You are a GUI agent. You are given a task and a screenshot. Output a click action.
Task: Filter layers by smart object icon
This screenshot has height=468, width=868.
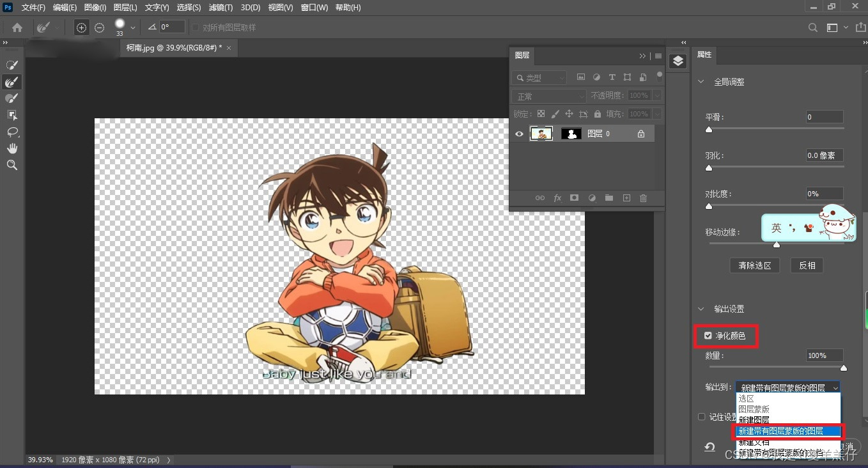642,77
